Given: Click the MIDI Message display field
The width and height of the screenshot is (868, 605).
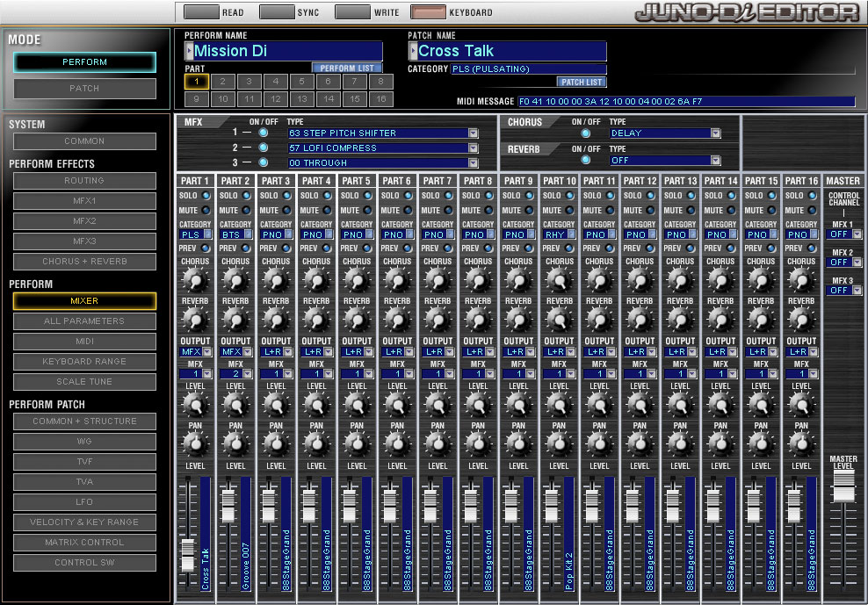Looking at the screenshot, I should tap(686, 101).
